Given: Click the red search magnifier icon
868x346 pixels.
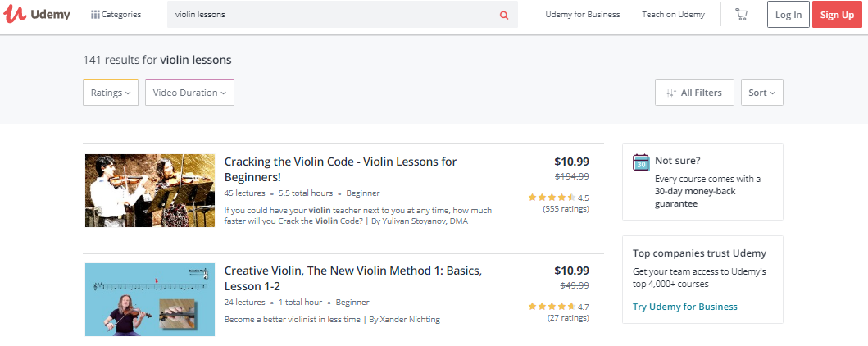Looking at the screenshot, I should coord(504,15).
